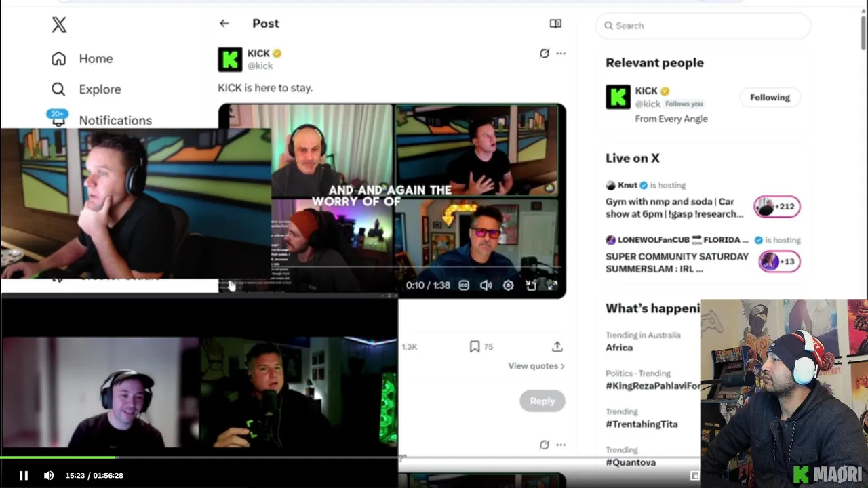Click the 'KICK is here to stay.' text
The height and width of the screenshot is (488, 868).
tap(265, 88)
